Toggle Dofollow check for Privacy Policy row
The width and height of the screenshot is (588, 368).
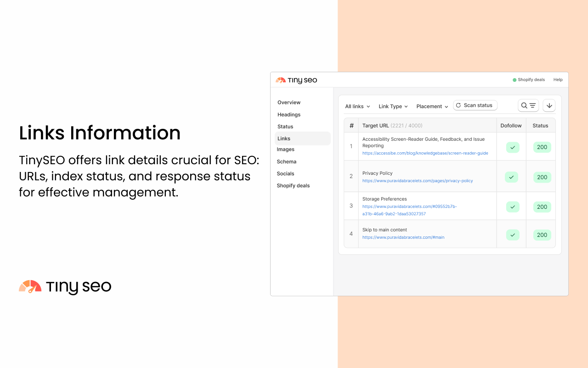(511, 177)
